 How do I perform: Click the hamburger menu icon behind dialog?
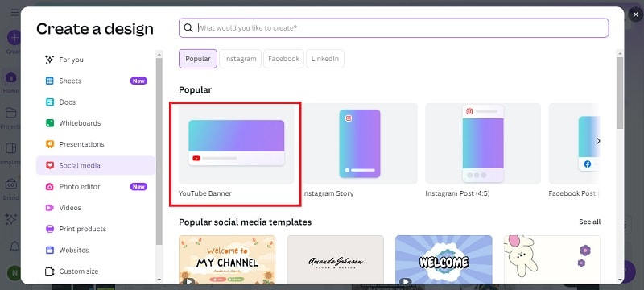coord(14,13)
